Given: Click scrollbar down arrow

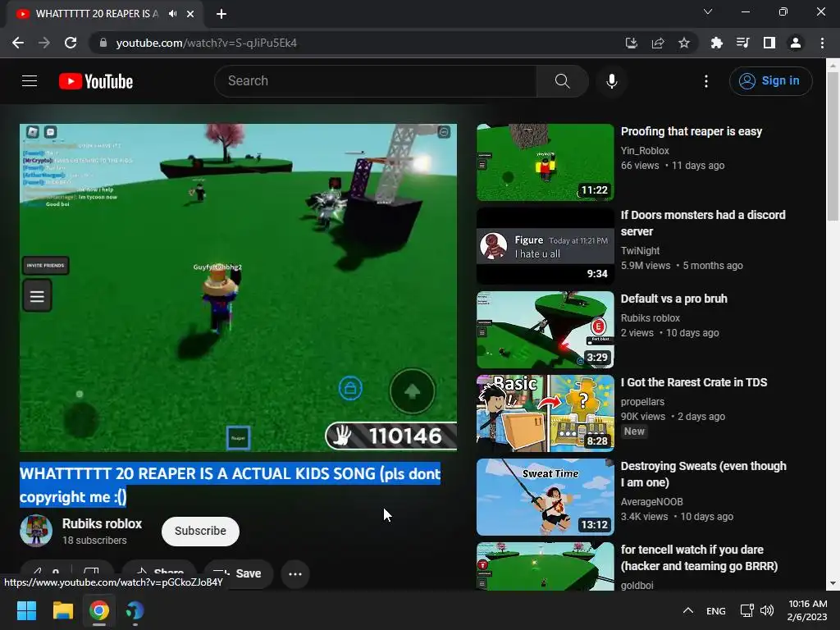Looking at the screenshot, I should pyautogui.click(x=833, y=583).
